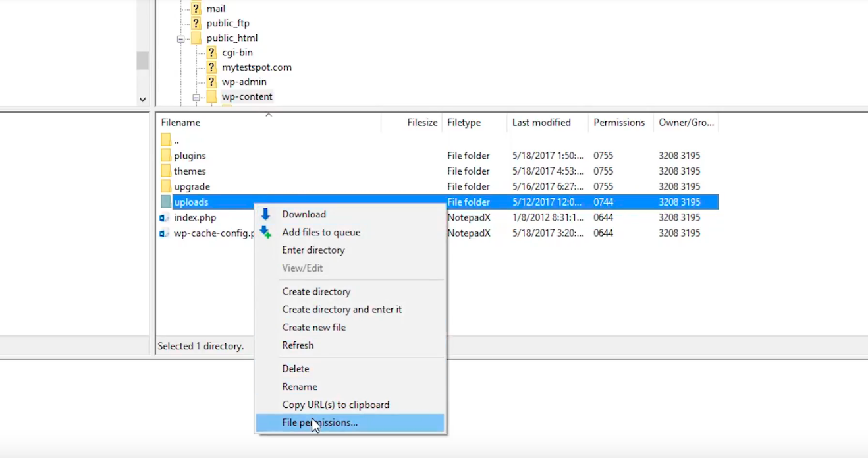Screen dimensions: 868x458
Task: Collapse the wp-content tree node
Action: click(x=196, y=97)
